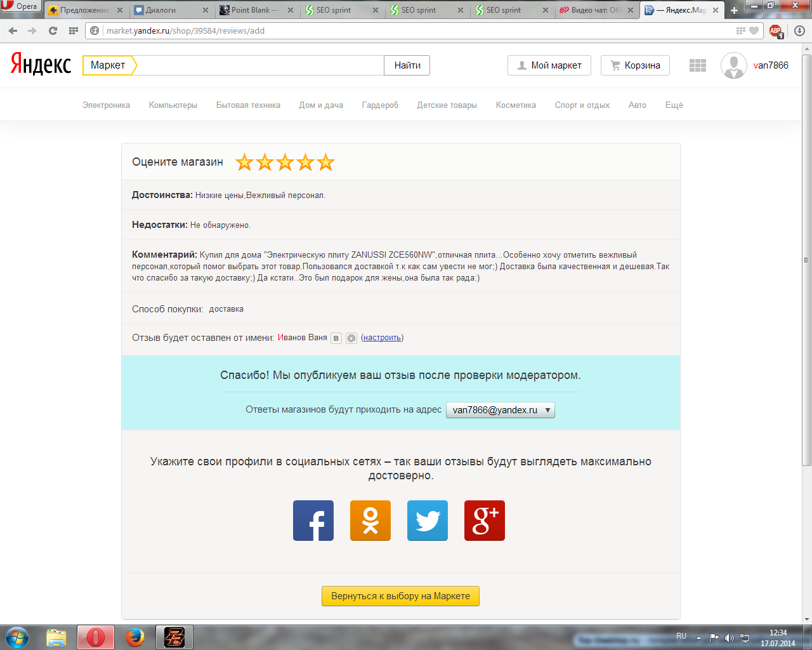Open Firefox from the taskbar

click(135, 637)
